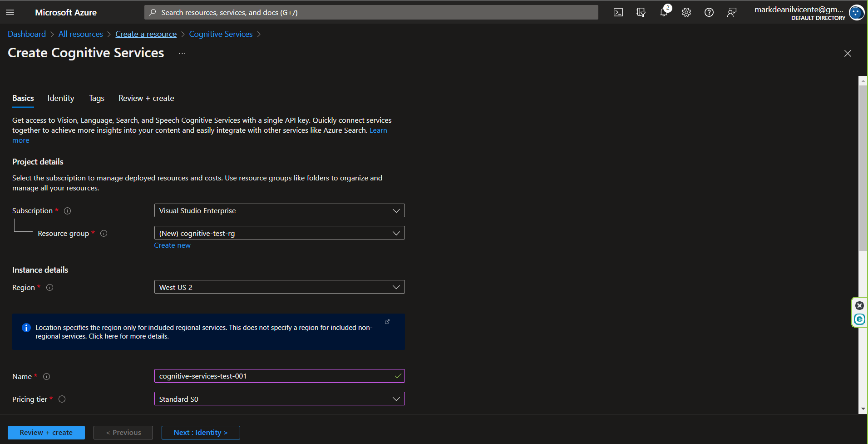Image resolution: width=868 pixels, height=444 pixels.
Task: Show info tooltip next to Subscription
Action: [x=68, y=211]
